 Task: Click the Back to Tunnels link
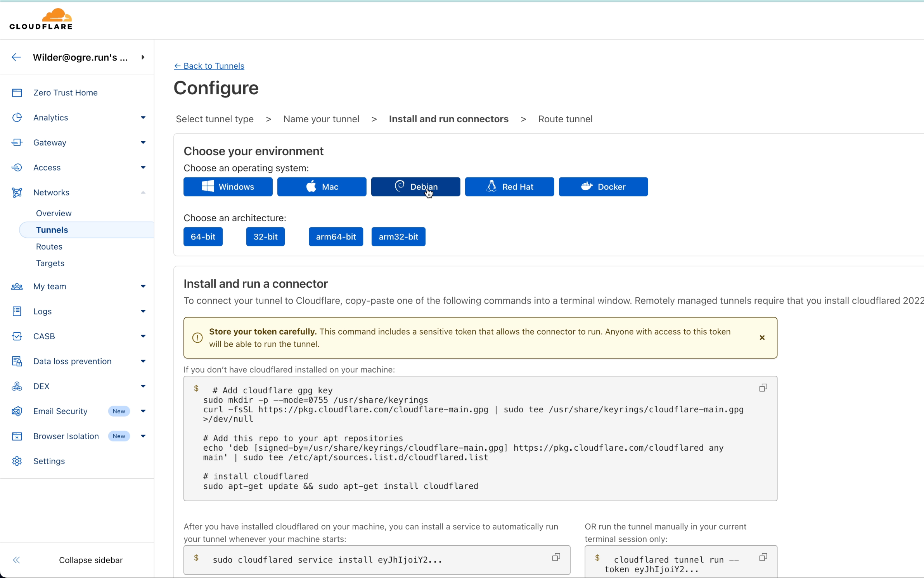click(x=209, y=66)
